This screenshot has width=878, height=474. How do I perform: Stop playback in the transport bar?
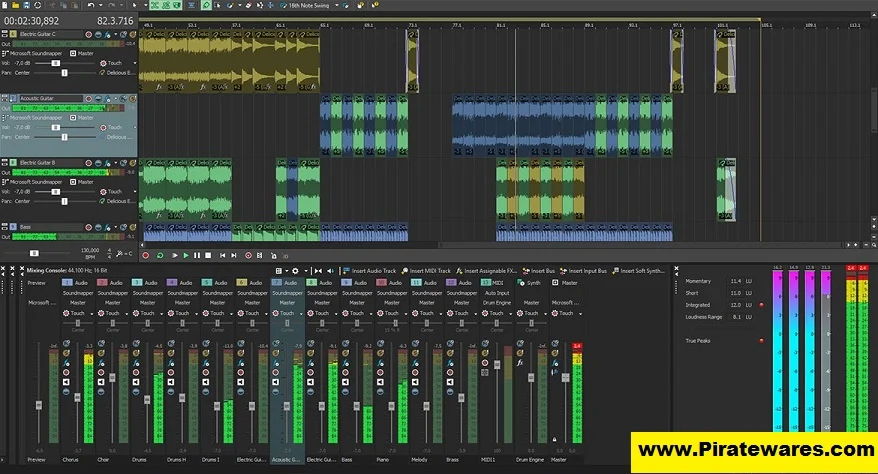[x=208, y=255]
